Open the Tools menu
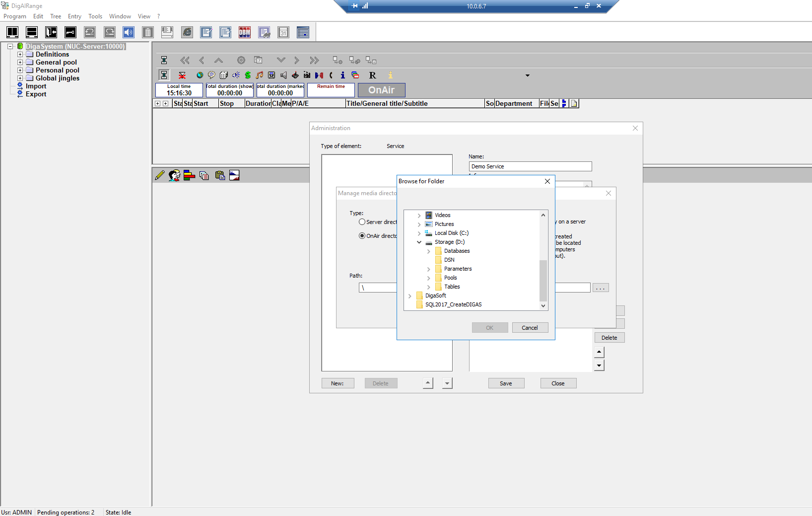This screenshot has height=516, width=812. click(95, 16)
